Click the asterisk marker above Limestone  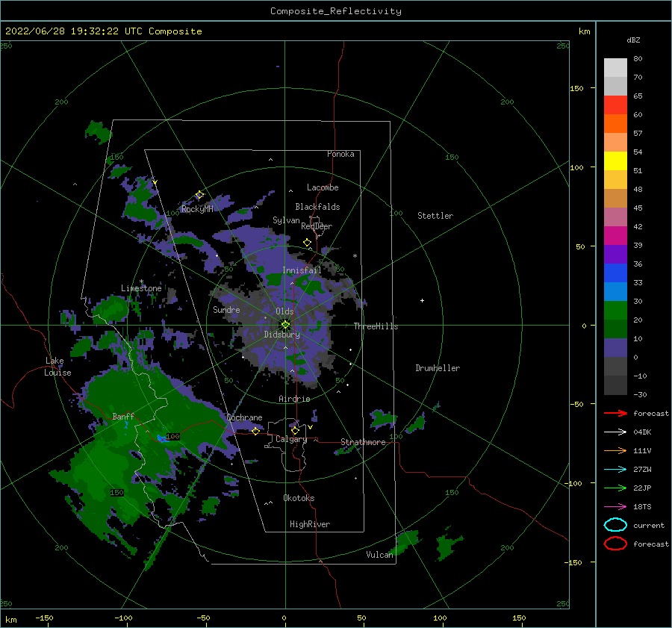pyautogui.click(x=141, y=282)
